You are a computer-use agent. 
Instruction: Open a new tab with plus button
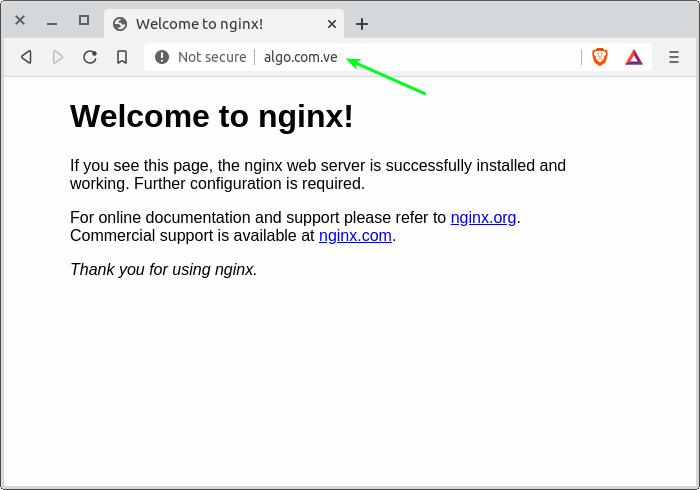(362, 24)
